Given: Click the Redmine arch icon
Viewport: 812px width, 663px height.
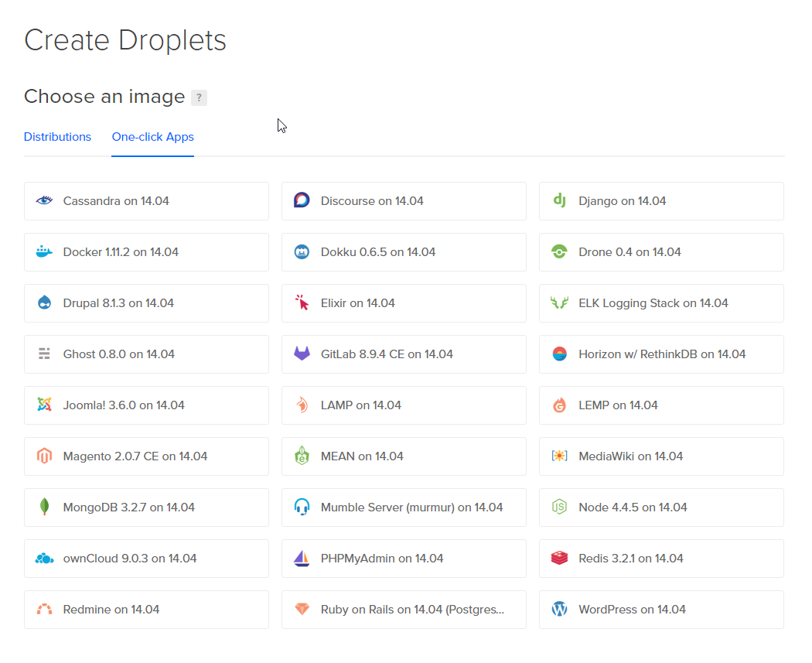Looking at the screenshot, I should pos(45,609).
